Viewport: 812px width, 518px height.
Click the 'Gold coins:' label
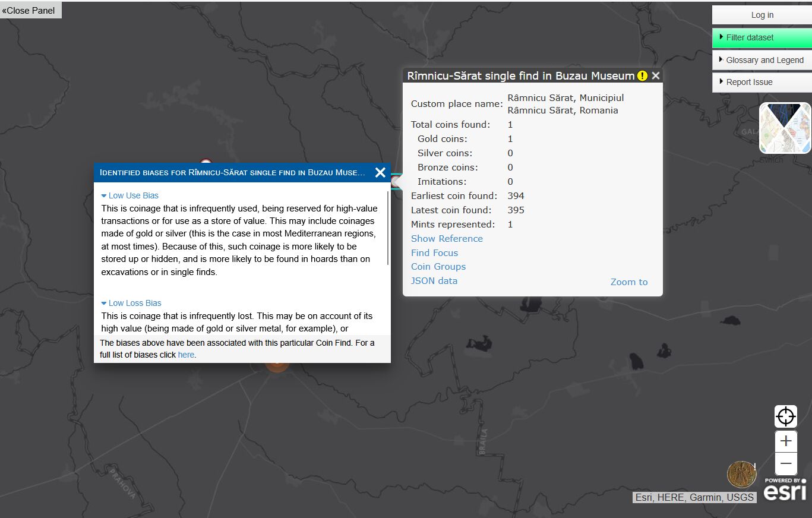443,138
